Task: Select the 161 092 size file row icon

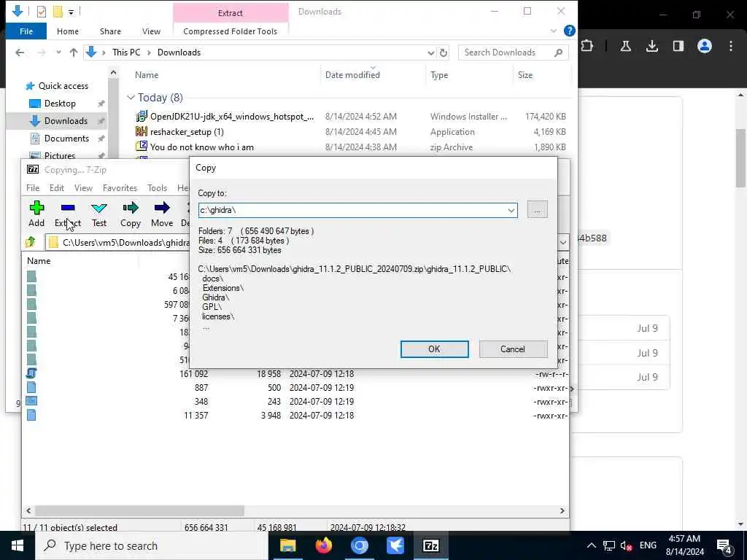Action: tap(31, 374)
